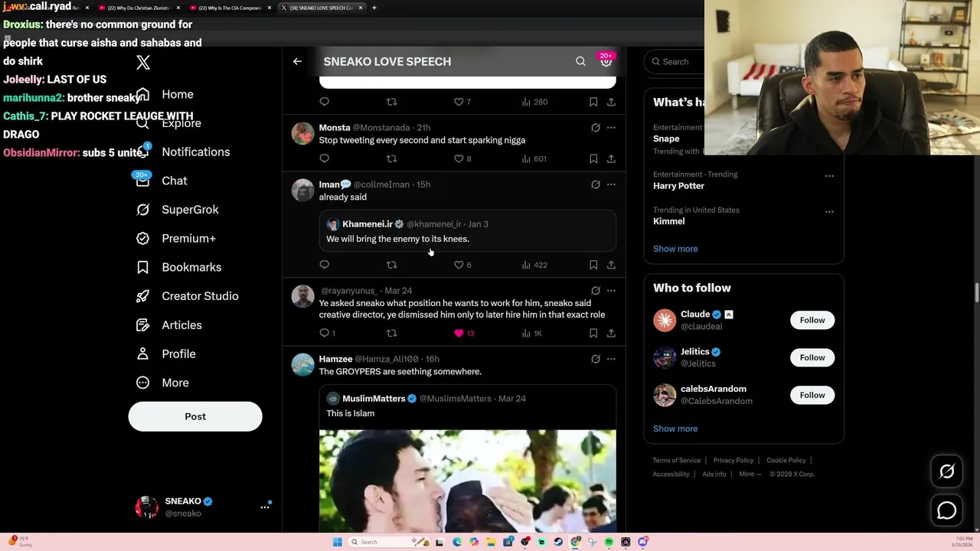
Task: Go back using the arrow beside SNEAKO LOVE SPEECH
Action: click(x=297, y=61)
